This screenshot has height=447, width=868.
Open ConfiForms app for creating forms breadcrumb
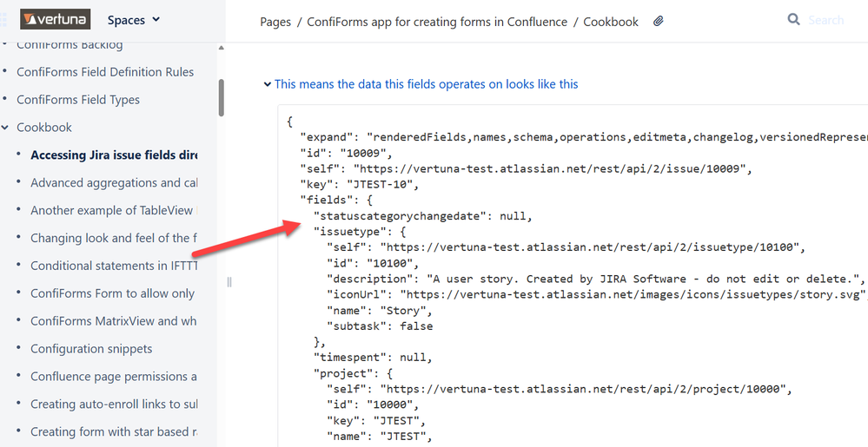tap(437, 22)
